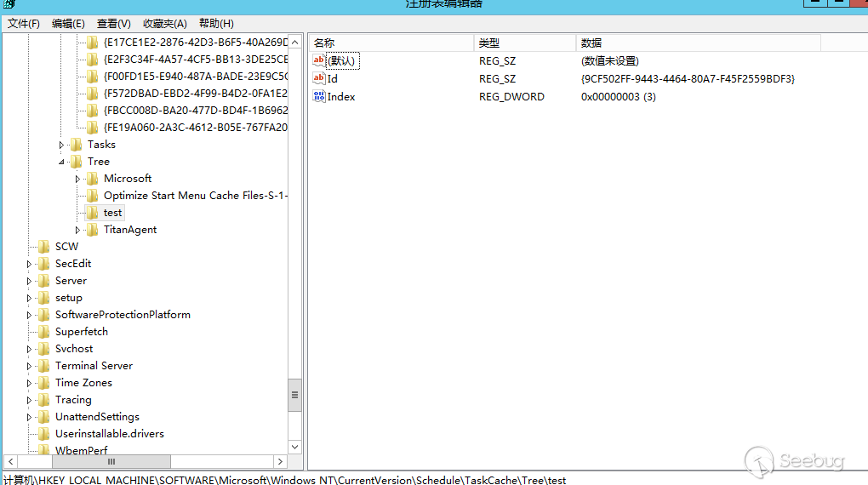This screenshot has height=485, width=868.
Task: Click the string icon of Id value
Action: pyautogui.click(x=319, y=78)
